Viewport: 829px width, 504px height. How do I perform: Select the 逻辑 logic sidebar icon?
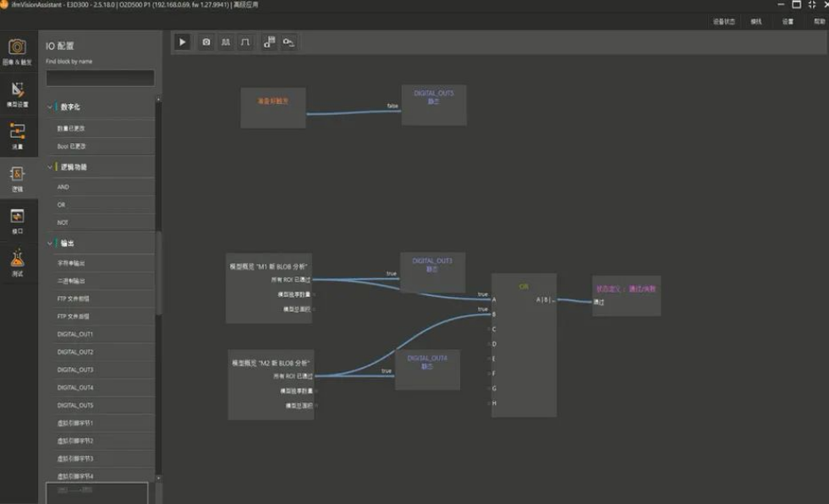(x=18, y=178)
